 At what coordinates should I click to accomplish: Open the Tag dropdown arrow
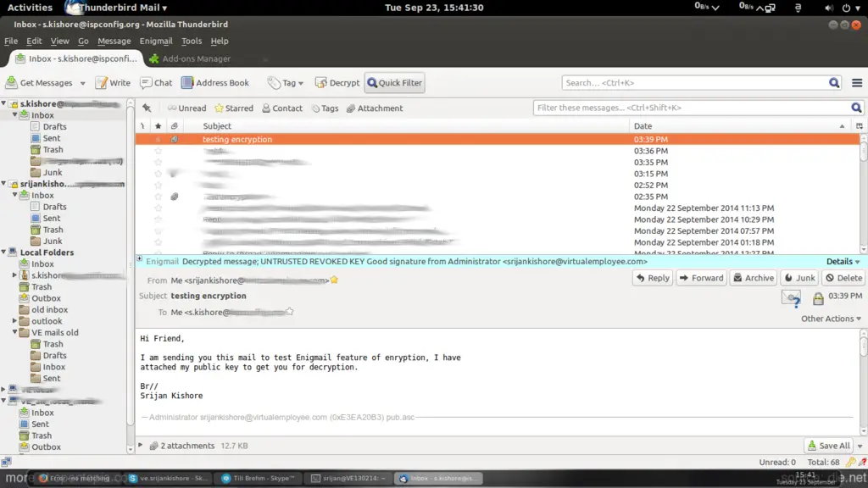[x=301, y=83]
